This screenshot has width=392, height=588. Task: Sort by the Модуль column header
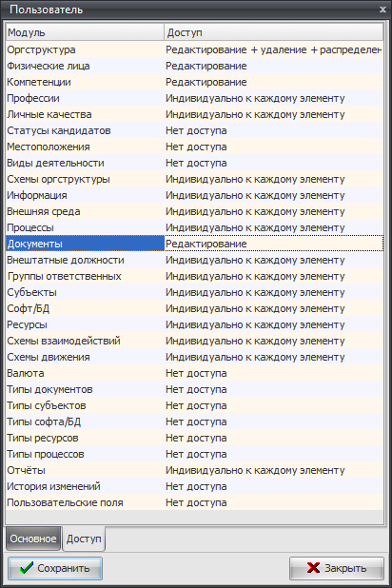(85, 32)
